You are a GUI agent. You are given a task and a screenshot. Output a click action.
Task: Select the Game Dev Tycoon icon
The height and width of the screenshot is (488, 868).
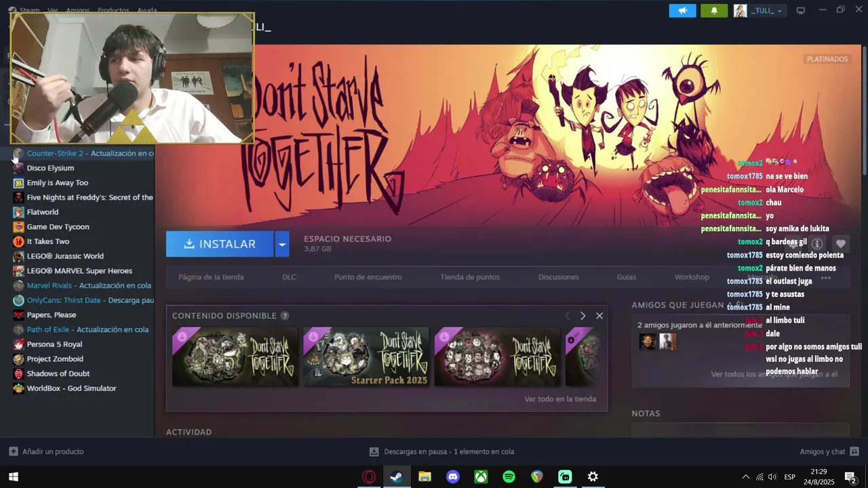pyautogui.click(x=18, y=227)
